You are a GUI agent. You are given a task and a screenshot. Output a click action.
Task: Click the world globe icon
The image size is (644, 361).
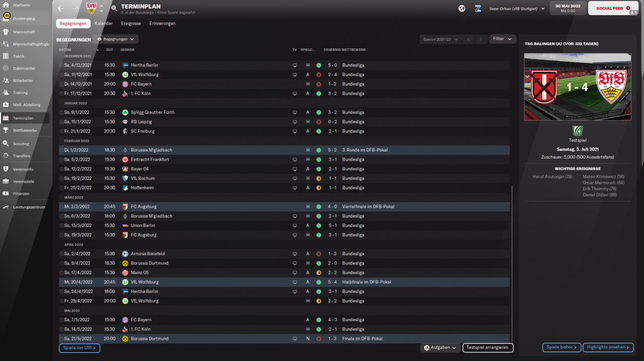click(x=462, y=9)
